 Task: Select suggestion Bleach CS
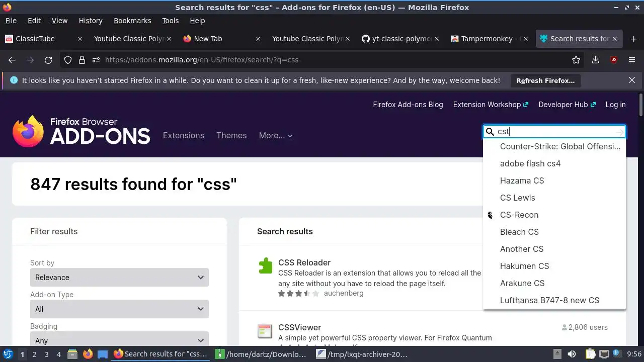(554, 232)
